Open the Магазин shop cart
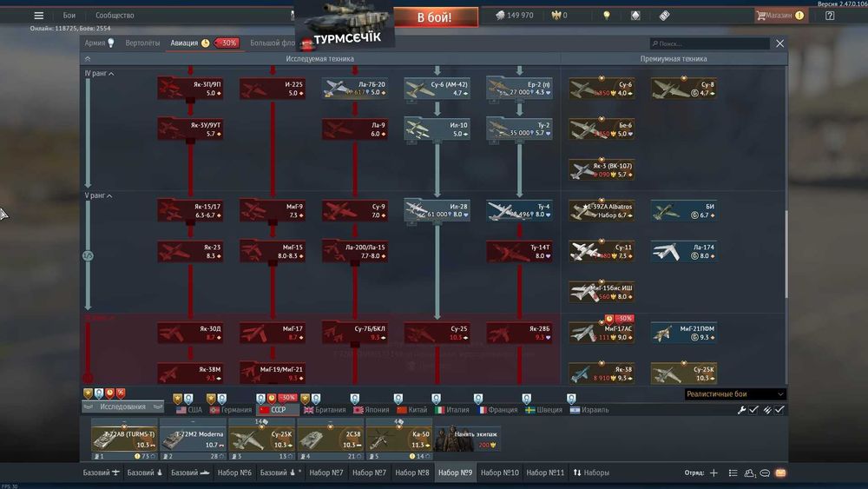The height and width of the screenshot is (489, 868). tap(780, 16)
